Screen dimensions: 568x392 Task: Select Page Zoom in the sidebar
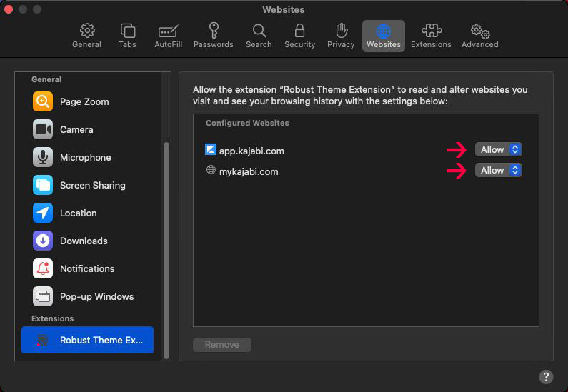point(84,101)
